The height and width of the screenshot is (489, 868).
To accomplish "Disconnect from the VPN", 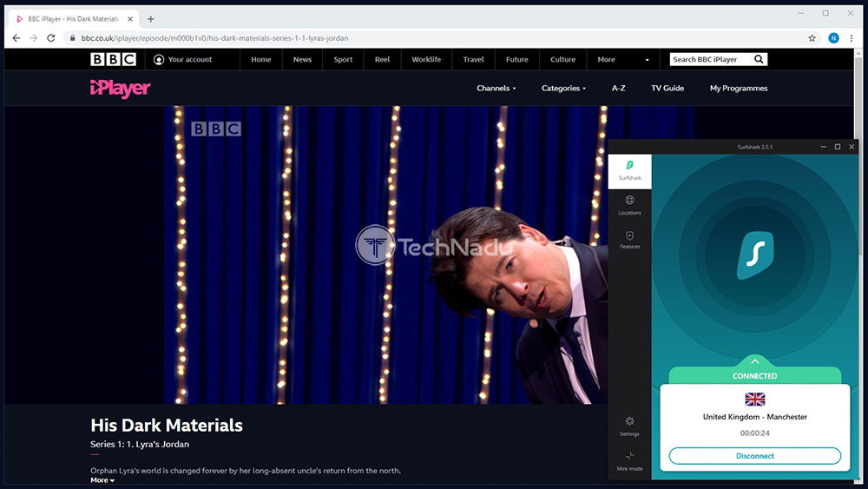I will 754,456.
